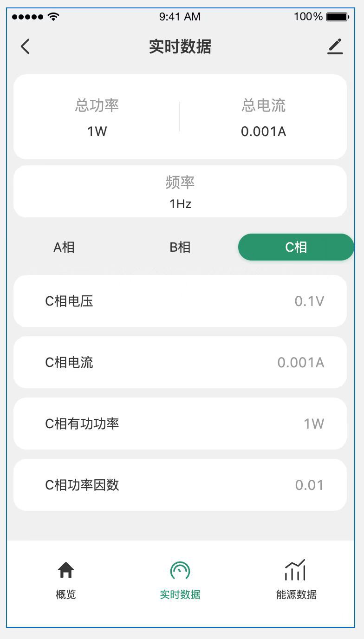The image size is (364, 639).
Task: Tap the back arrow icon
Action: click(x=26, y=46)
